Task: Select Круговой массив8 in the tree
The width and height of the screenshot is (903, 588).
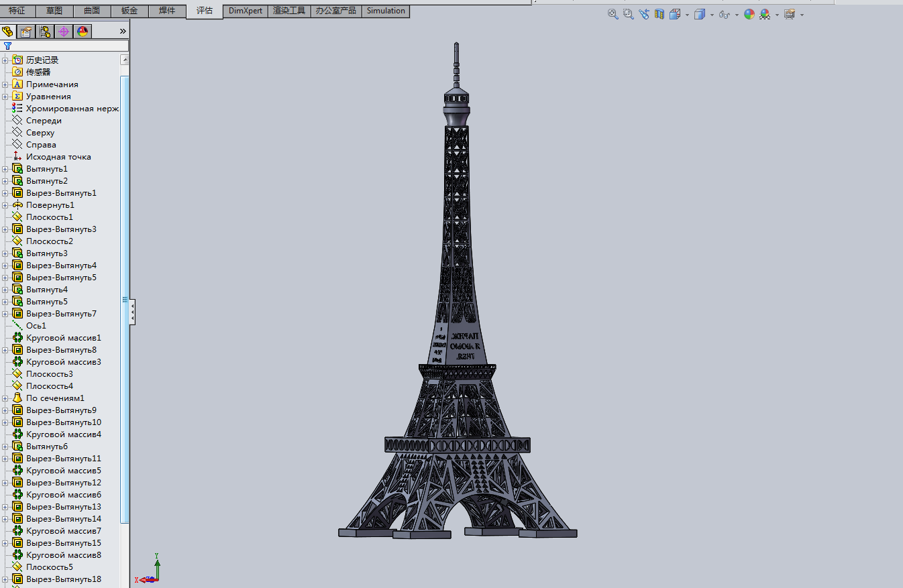Action: [x=64, y=555]
